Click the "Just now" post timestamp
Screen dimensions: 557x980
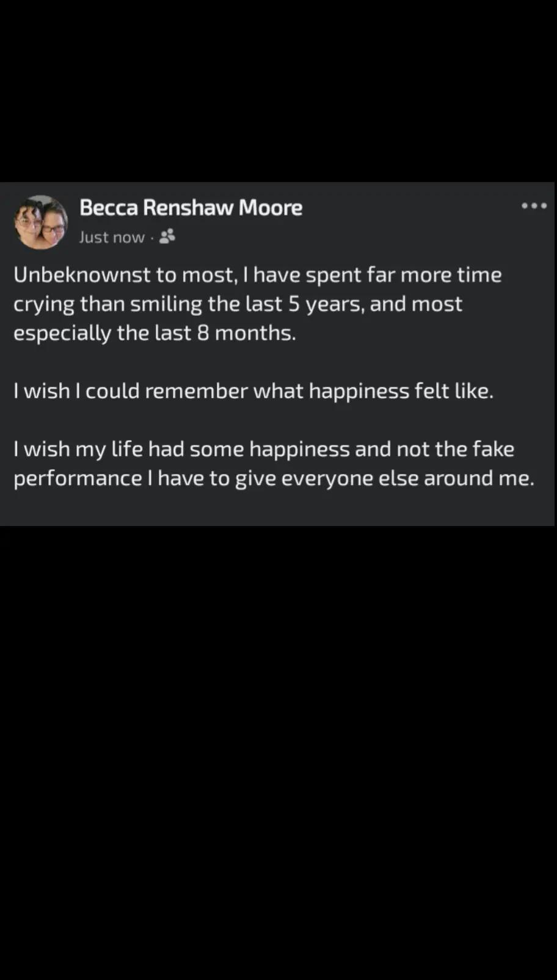pyautogui.click(x=112, y=237)
